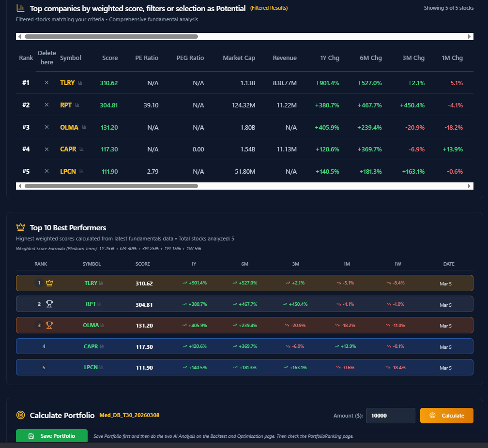Delete the TLRY row using X icon
Viewport: 488px width, 448px height.
(46, 83)
